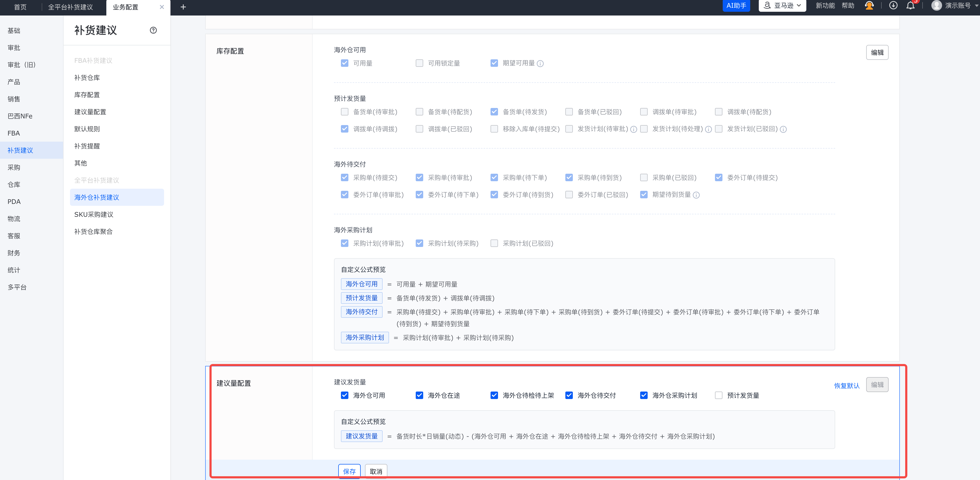Click the help question-mark icon beside 补货建议
The height and width of the screenshot is (480, 980).
point(153,30)
